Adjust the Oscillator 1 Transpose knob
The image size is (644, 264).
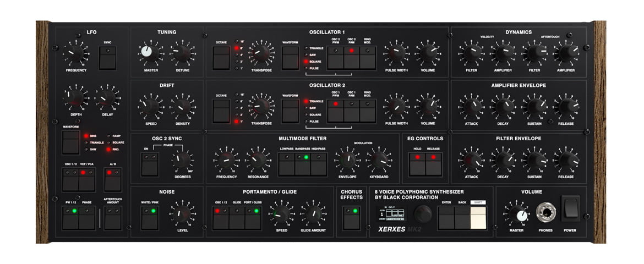[x=261, y=53]
